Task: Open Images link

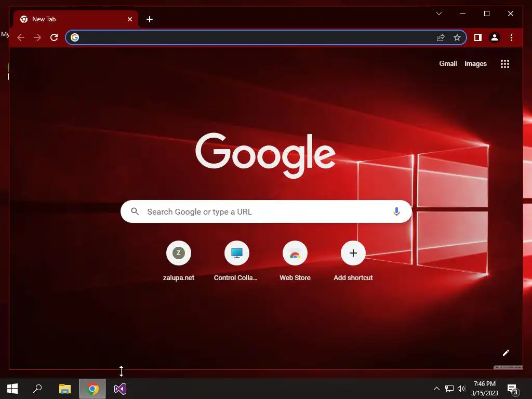Action: click(x=475, y=64)
